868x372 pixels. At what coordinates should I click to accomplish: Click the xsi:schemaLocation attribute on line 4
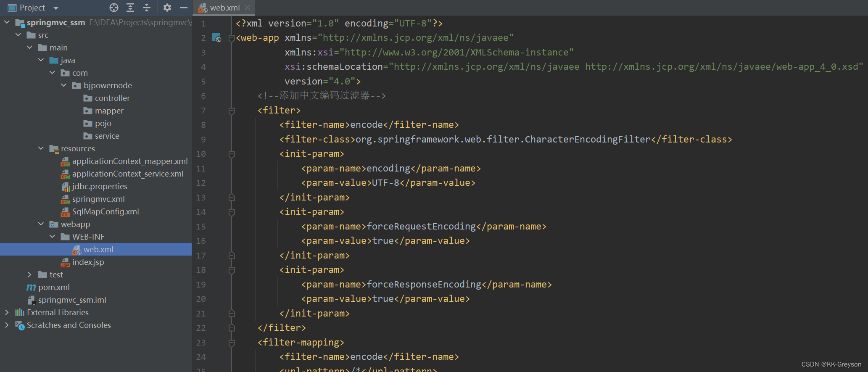click(333, 67)
